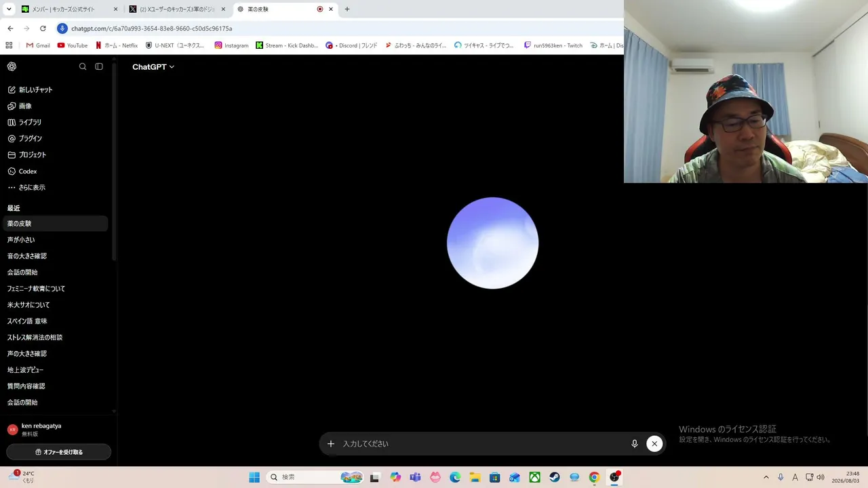868x488 pixels.
Task: Open the tab search dropdown arrow
Action: [9, 9]
